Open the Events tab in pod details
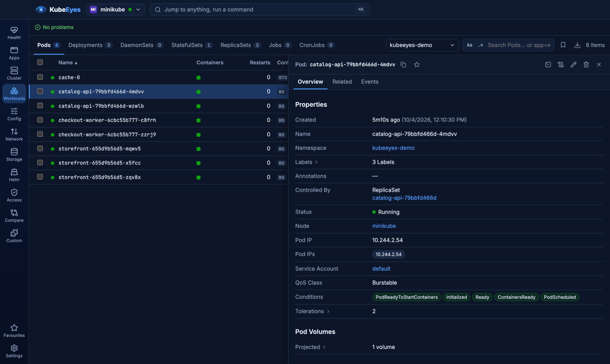The height and width of the screenshot is (364, 610). point(370,82)
